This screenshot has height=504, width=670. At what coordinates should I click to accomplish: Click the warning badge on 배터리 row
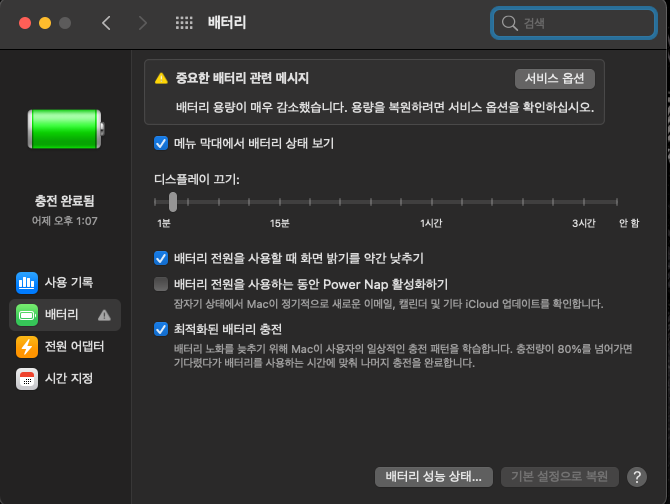click(x=104, y=315)
